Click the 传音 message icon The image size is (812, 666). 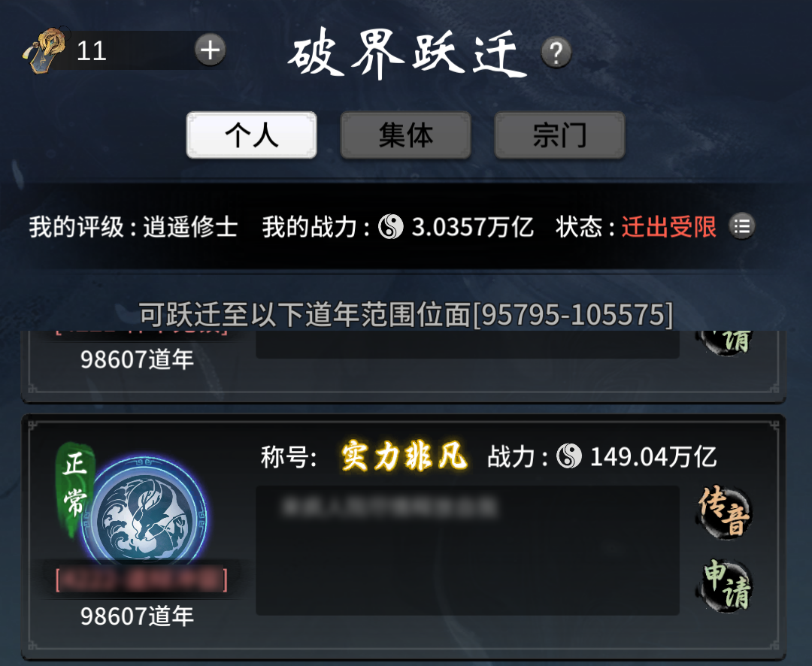pyautogui.click(x=725, y=510)
